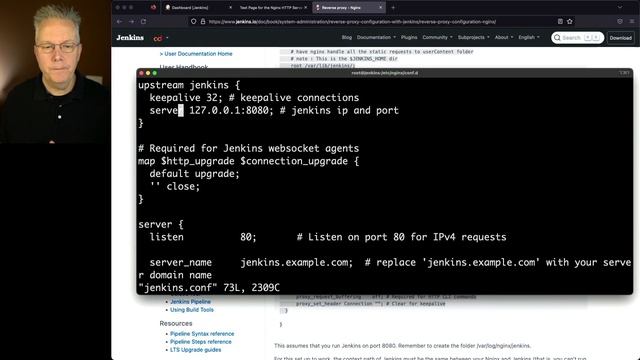640x360 pixels.
Task: Click 'default upgrade;' line in terminal
Action: point(194,173)
